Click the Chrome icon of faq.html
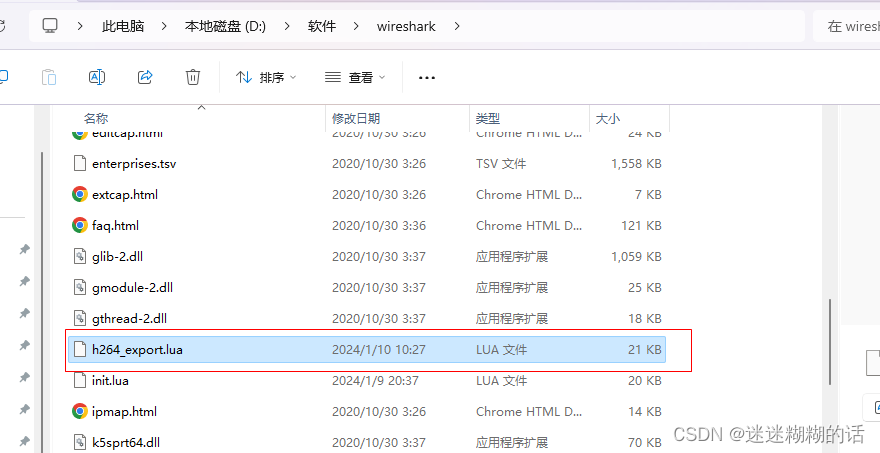This screenshot has height=453, width=880. click(x=80, y=226)
